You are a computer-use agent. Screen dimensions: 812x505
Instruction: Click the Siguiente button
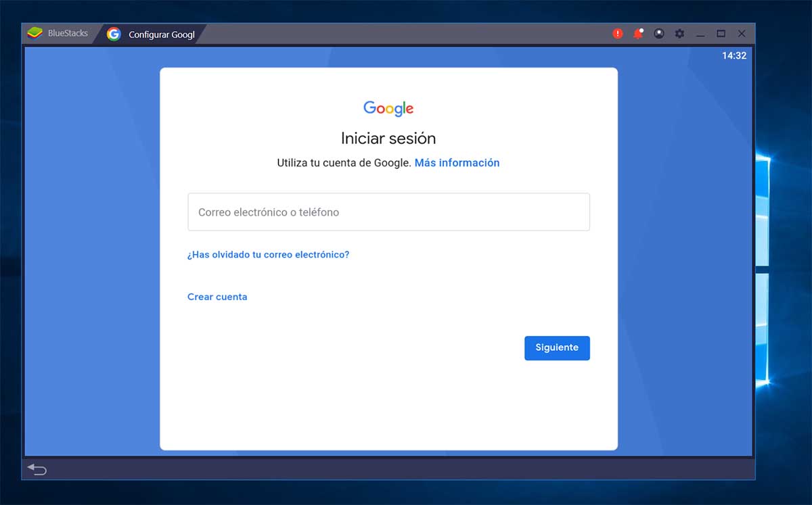557,347
